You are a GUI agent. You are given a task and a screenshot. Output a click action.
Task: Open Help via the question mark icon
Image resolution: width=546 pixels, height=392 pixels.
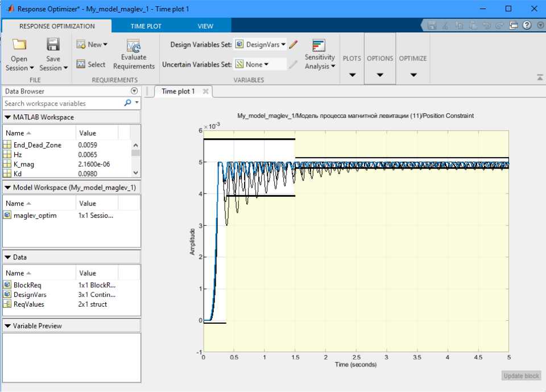pyautogui.click(x=527, y=26)
